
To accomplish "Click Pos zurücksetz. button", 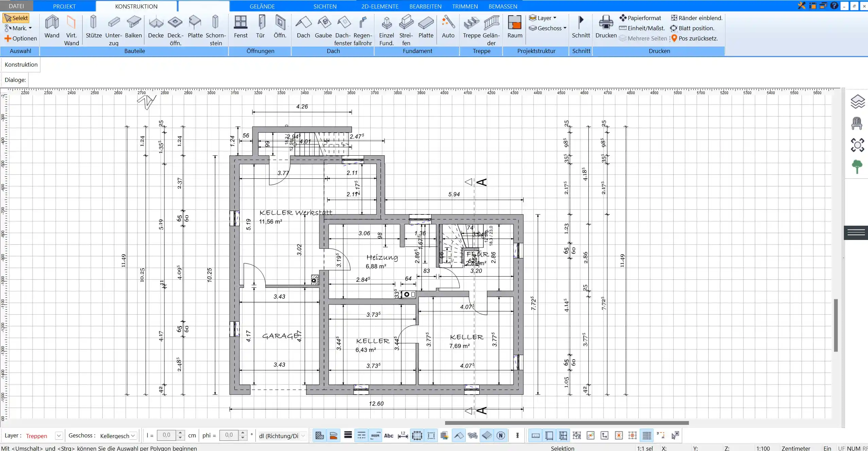I will [694, 38].
